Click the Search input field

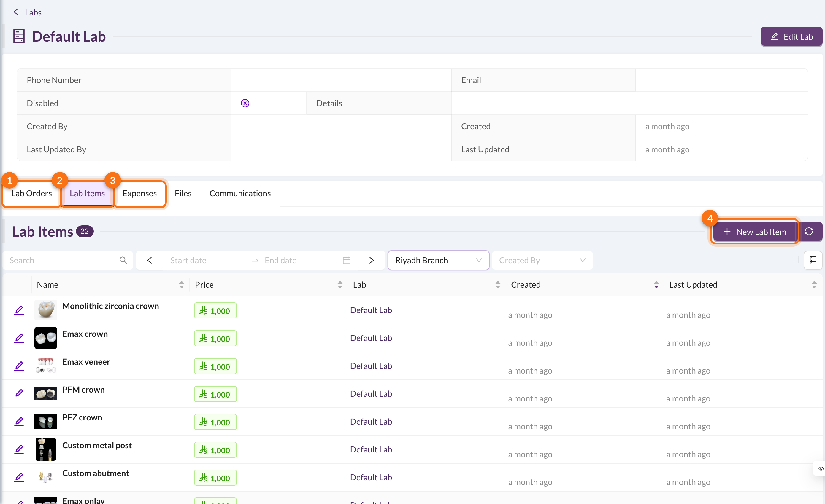[x=68, y=260]
